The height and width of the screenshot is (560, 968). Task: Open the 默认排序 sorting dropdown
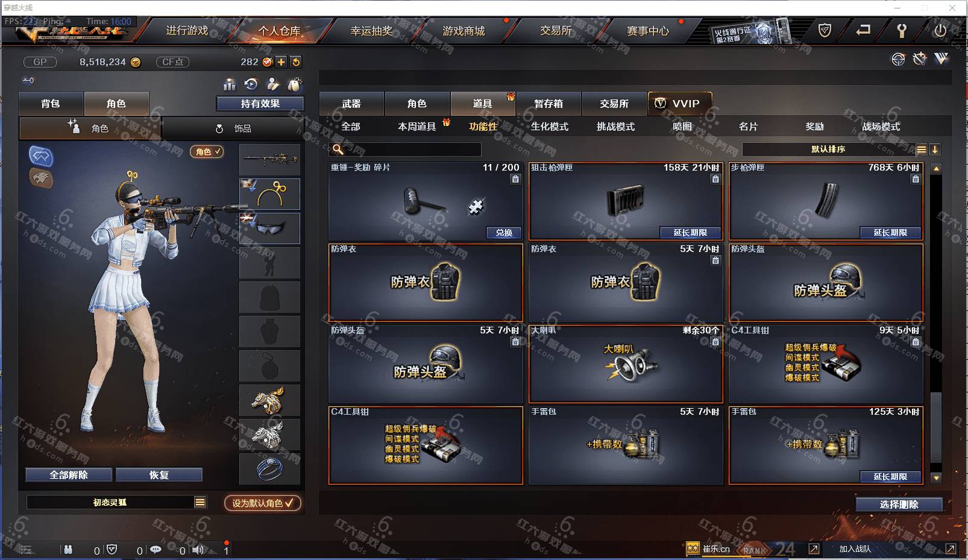[x=829, y=149]
